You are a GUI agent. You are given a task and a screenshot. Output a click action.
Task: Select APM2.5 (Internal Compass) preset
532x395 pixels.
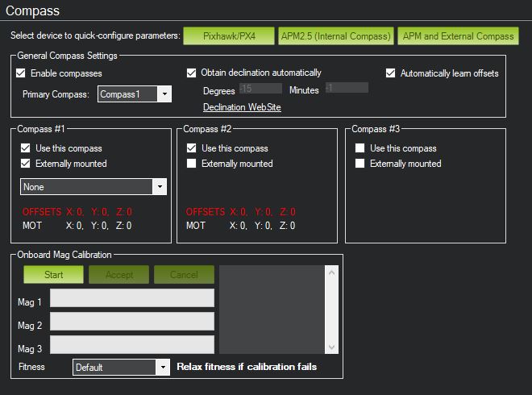coord(336,36)
